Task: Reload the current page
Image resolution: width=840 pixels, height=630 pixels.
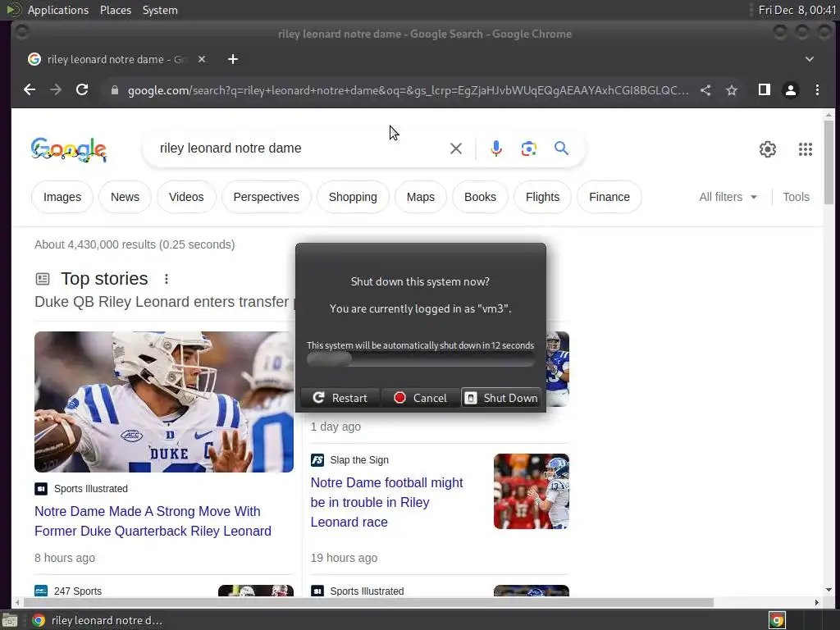Action: (x=82, y=90)
